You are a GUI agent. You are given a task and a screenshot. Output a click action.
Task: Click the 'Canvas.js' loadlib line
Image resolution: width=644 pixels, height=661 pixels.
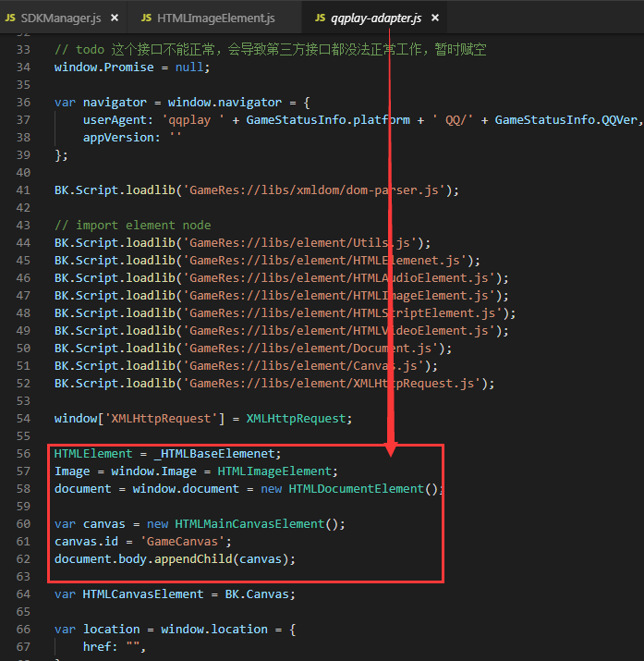click(246, 366)
